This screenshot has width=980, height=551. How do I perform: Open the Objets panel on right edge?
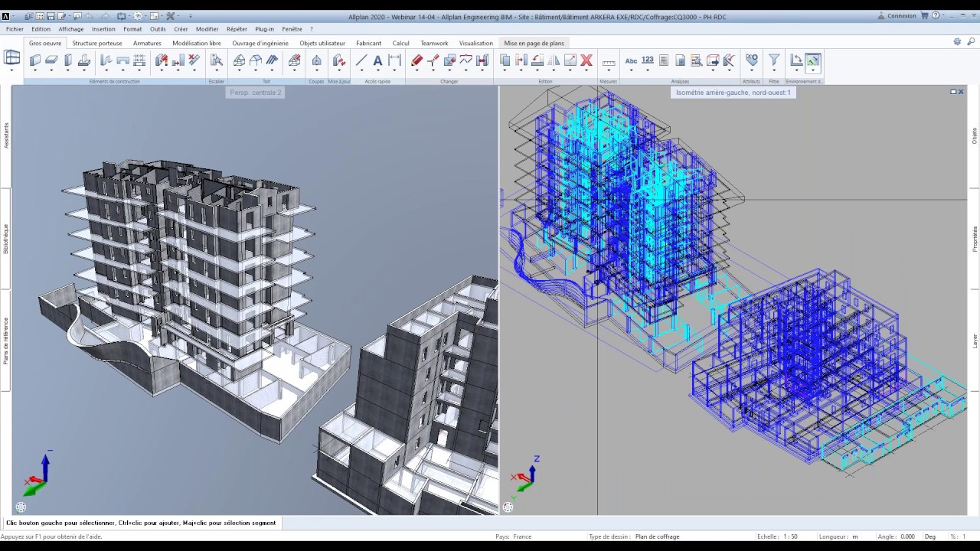point(975,135)
